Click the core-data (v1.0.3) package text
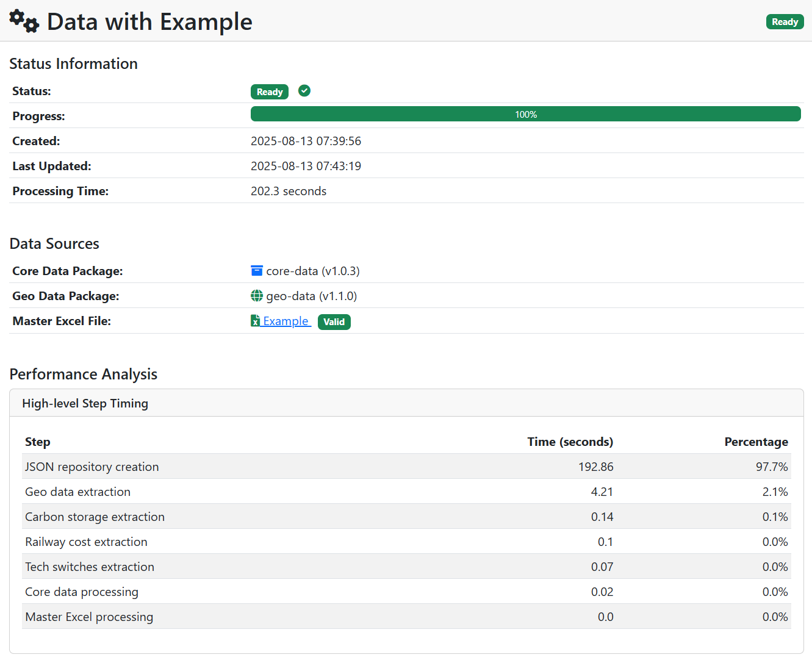The width and height of the screenshot is (812, 660). point(313,271)
